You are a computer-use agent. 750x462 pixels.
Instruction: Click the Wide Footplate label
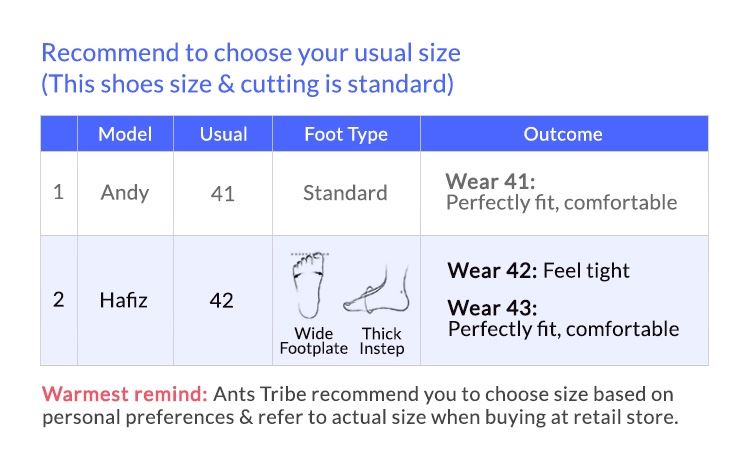click(x=314, y=341)
